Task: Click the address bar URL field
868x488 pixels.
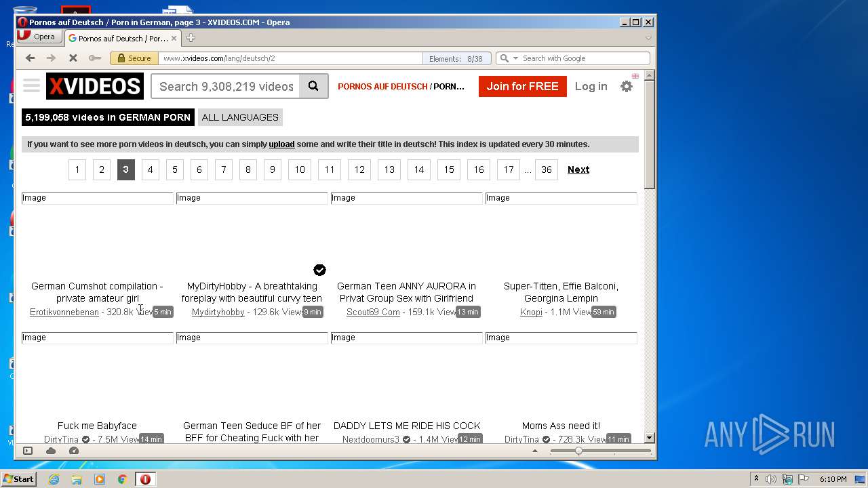Action: (290, 58)
